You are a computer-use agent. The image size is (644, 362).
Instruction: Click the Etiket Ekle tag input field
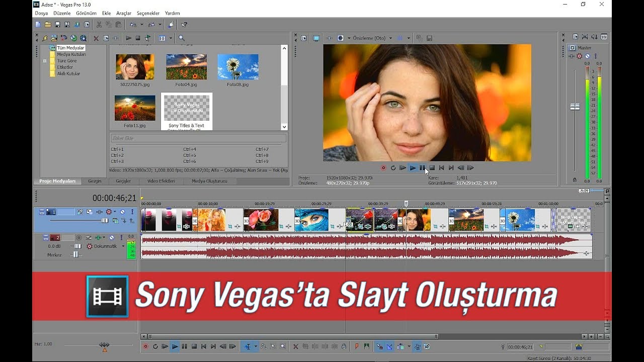click(x=198, y=138)
